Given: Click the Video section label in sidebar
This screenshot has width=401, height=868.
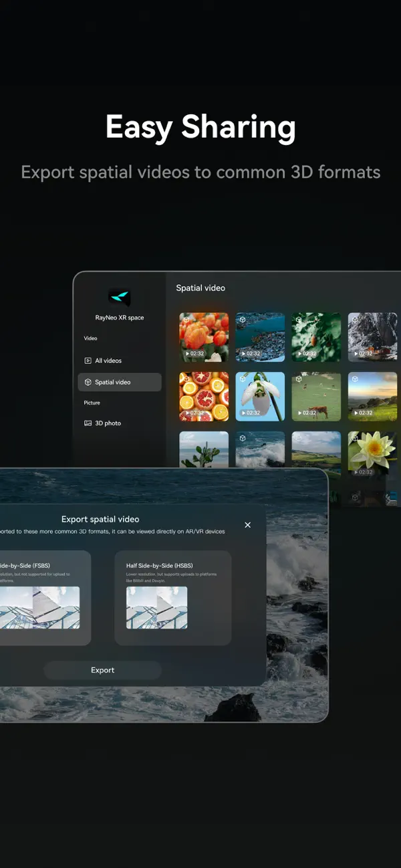Looking at the screenshot, I should [x=90, y=338].
